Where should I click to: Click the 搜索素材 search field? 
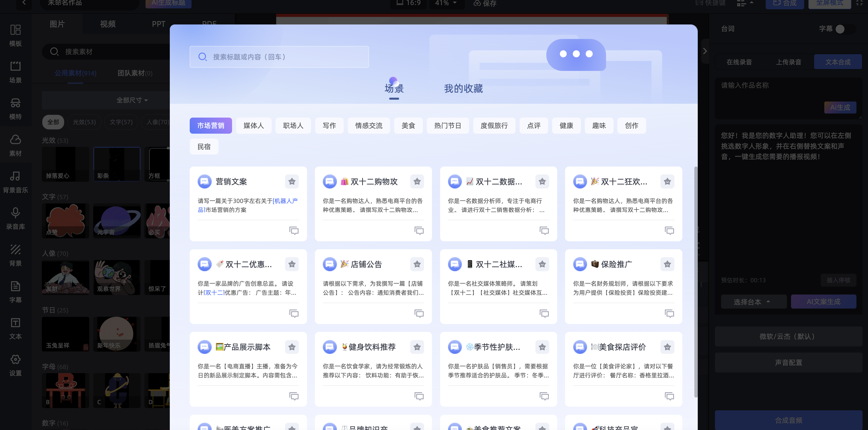106,52
